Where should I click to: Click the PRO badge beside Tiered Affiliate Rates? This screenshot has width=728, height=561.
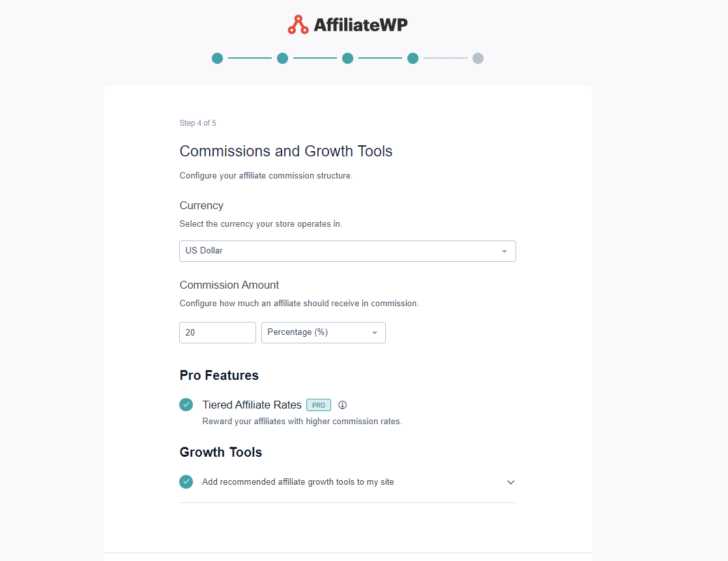(x=319, y=405)
